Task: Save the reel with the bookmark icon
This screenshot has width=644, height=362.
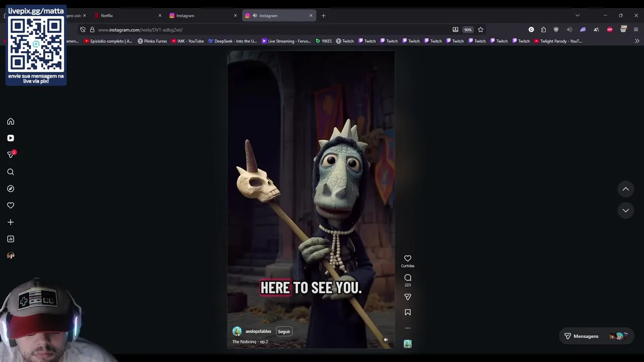Action: click(x=408, y=312)
